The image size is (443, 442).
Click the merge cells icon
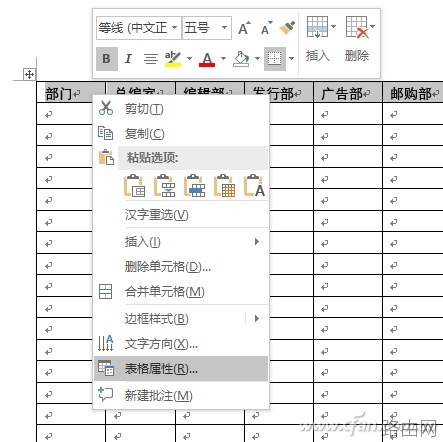click(x=106, y=291)
